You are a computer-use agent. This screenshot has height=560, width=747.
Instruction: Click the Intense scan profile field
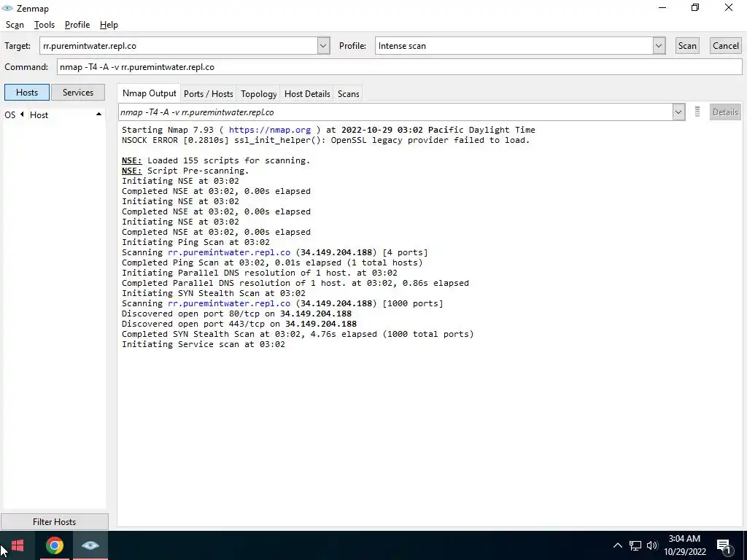(514, 46)
